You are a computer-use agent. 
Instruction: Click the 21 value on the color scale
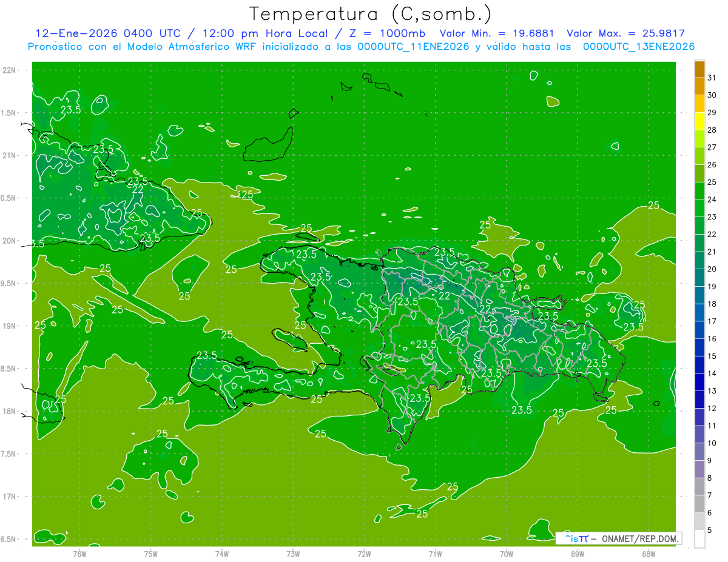(x=712, y=252)
